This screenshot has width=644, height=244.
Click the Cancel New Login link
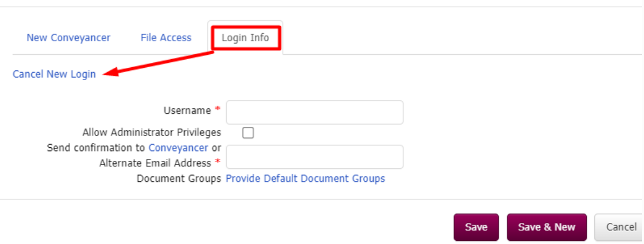[54, 75]
